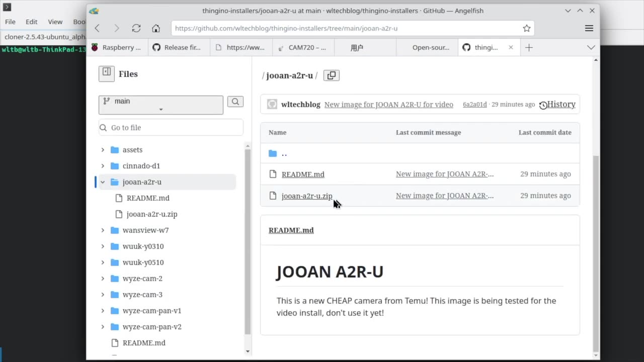Click the wyze-cam-2 folder icon

114,279
